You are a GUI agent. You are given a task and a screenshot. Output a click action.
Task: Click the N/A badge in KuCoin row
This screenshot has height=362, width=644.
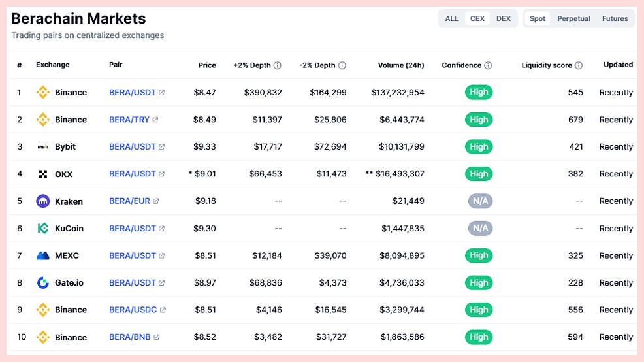pyautogui.click(x=481, y=228)
